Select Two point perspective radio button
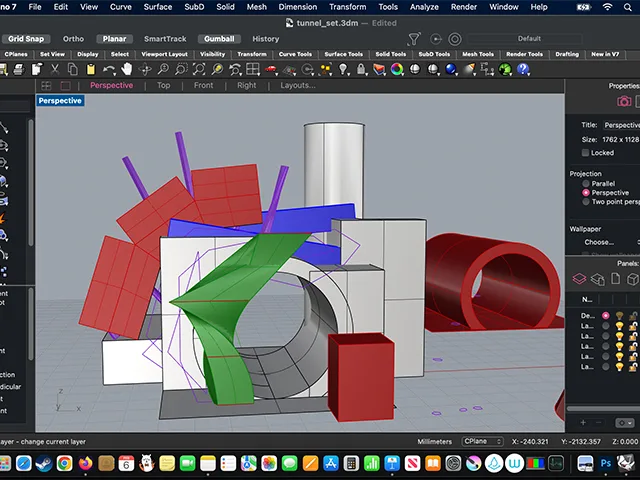Screen dimensions: 640x480 point(586,202)
